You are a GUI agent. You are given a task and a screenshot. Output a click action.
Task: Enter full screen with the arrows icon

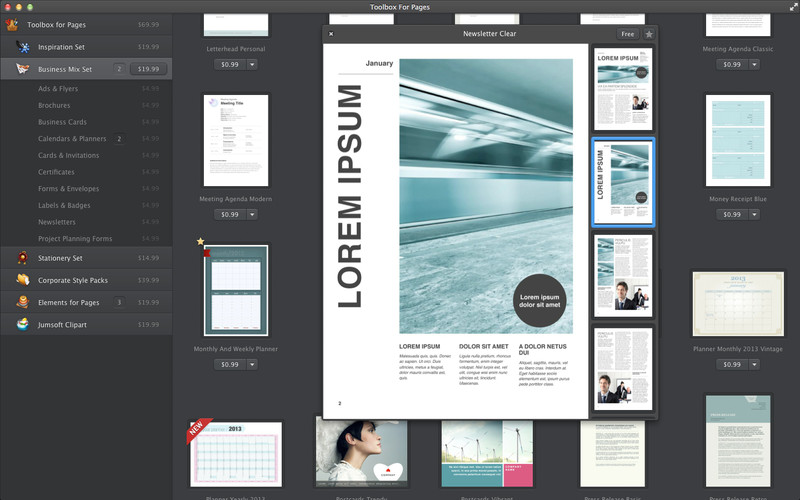point(793,7)
